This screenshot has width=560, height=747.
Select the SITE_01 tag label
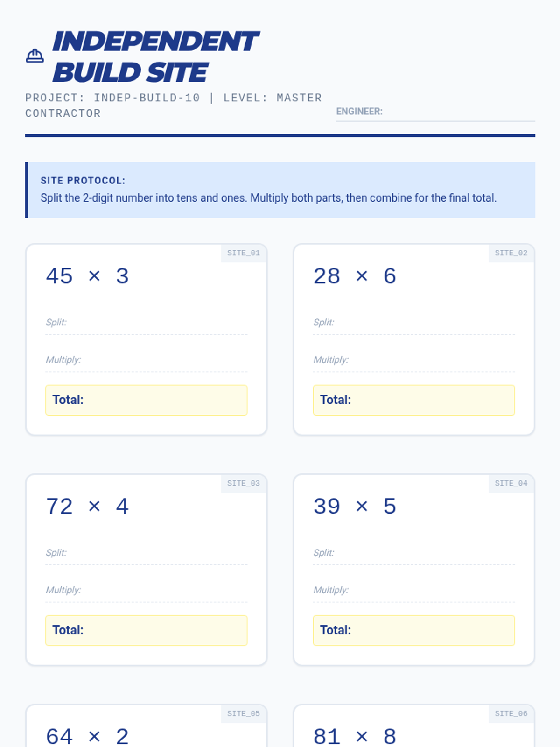(244, 253)
